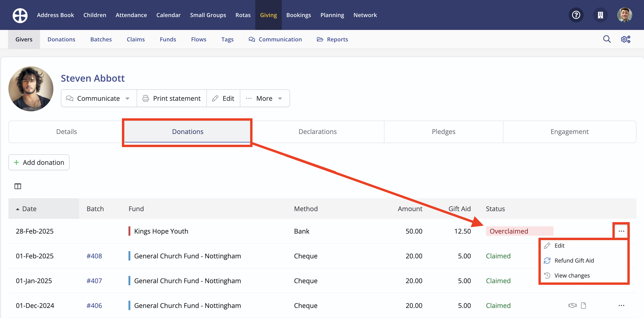The width and height of the screenshot is (644, 318).
Task: Choose View changes from the menu
Action: tap(572, 275)
